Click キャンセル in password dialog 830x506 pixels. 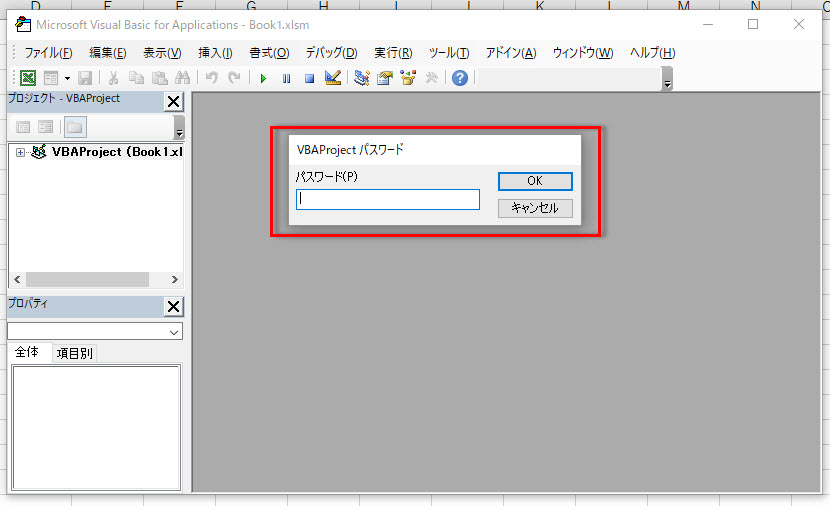coord(535,208)
